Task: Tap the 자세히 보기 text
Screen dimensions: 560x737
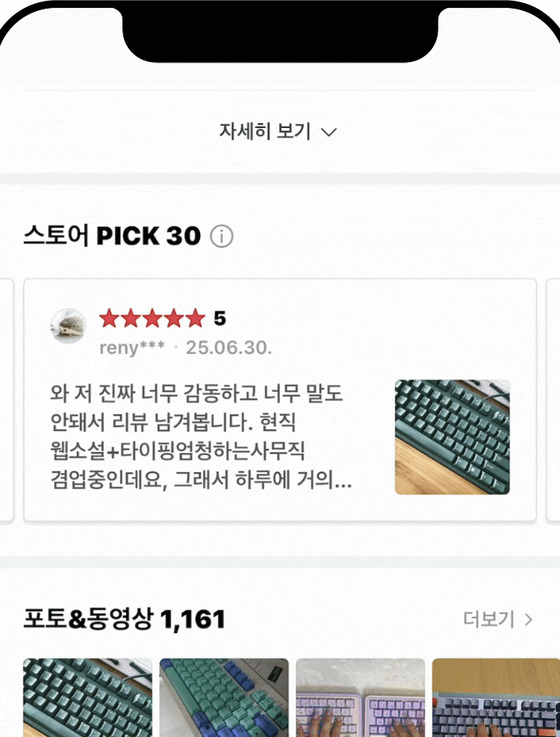Action: (x=264, y=132)
